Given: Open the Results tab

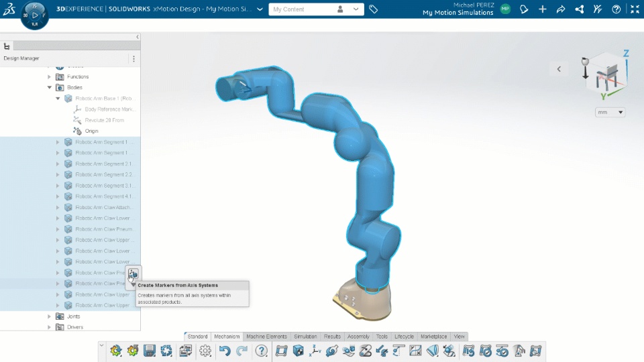Looking at the screenshot, I should coord(332,337).
